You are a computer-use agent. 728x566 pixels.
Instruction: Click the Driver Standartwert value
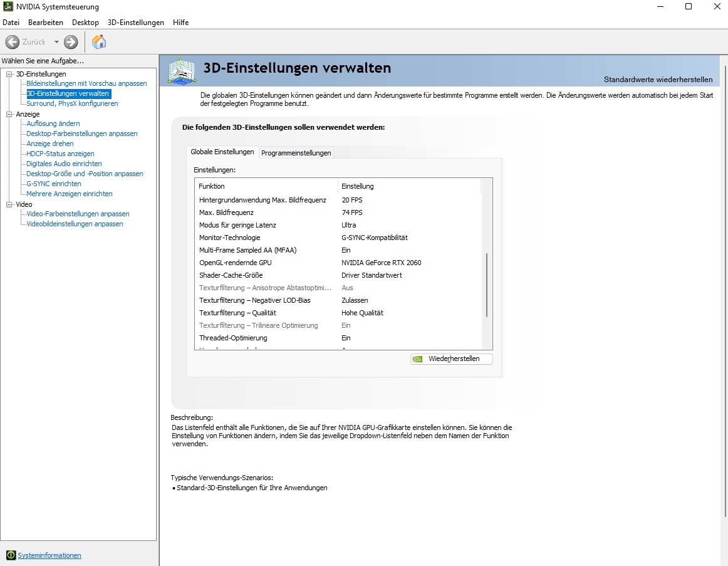point(372,275)
